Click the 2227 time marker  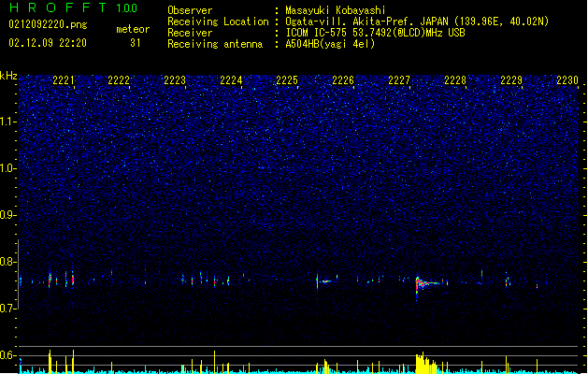(399, 80)
